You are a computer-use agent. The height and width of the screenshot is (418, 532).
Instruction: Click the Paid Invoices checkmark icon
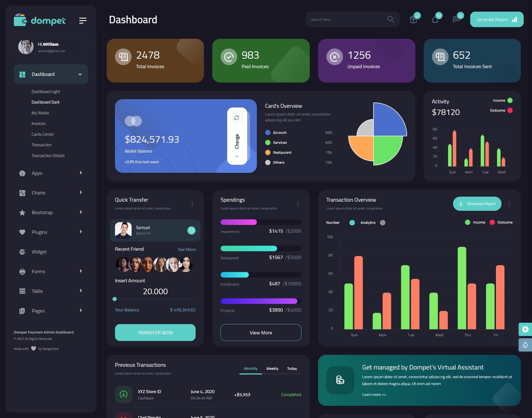pos(229,57)
